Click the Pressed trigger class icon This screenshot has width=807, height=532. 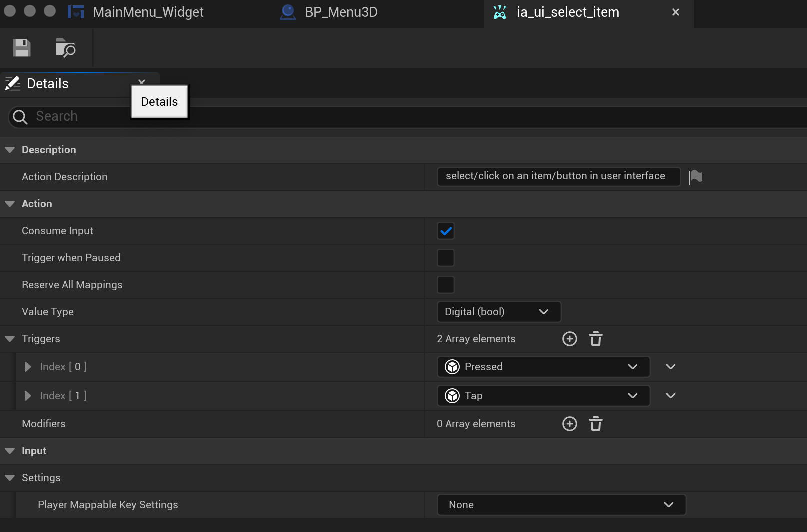tap(452, 367)
